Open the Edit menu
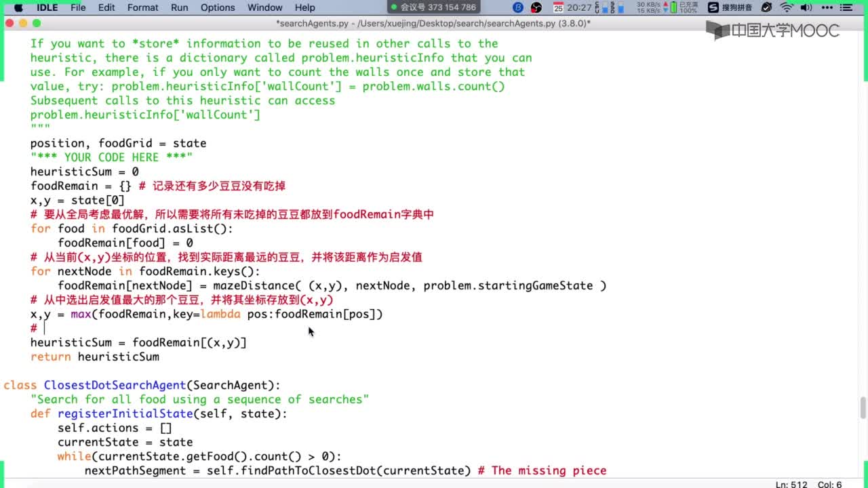Screen dimensions: 868x488 click(106, 7)
